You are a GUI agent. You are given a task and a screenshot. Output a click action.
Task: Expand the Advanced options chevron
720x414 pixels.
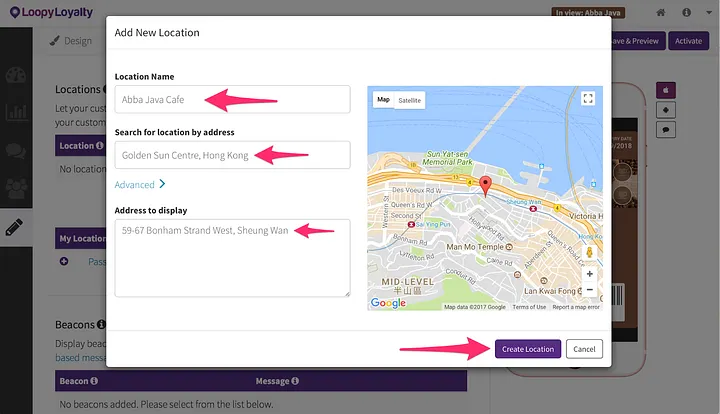(x=162, y=184)
